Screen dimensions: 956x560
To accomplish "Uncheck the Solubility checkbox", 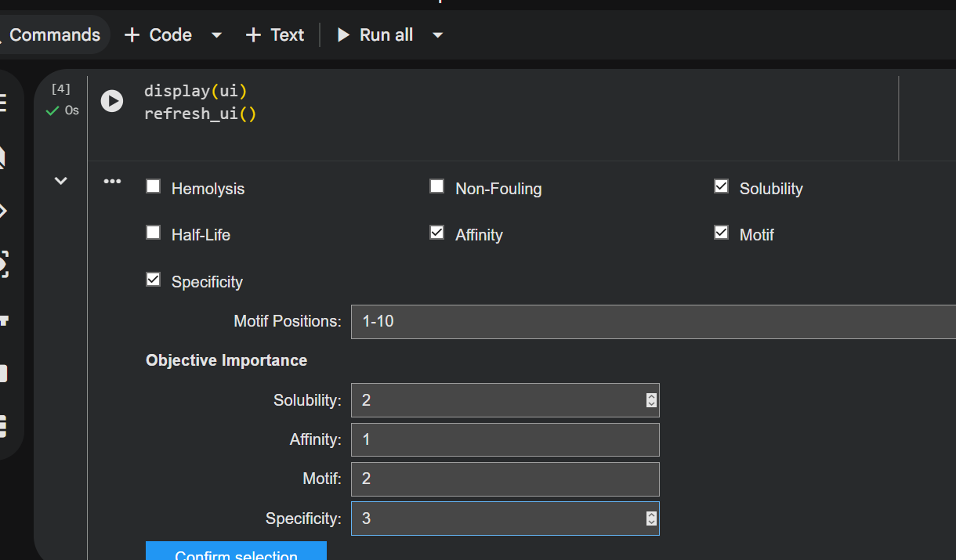I will point(722,186).
